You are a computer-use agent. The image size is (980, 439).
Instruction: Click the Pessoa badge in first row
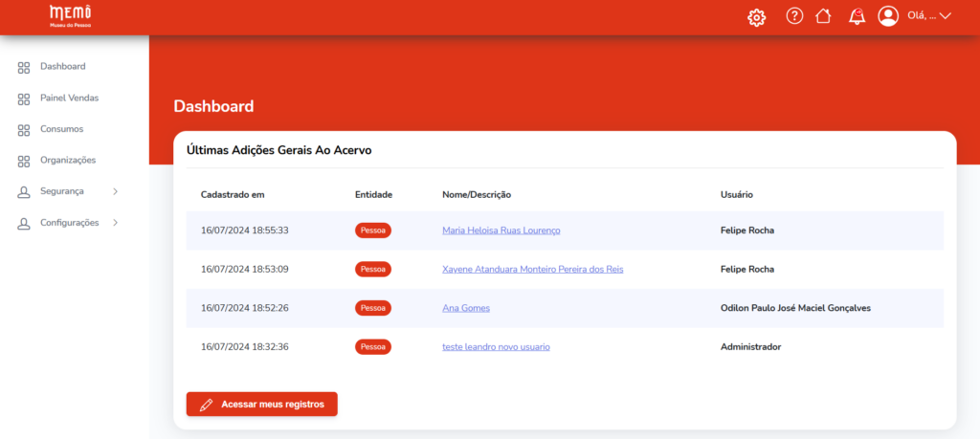coord(373,230)
